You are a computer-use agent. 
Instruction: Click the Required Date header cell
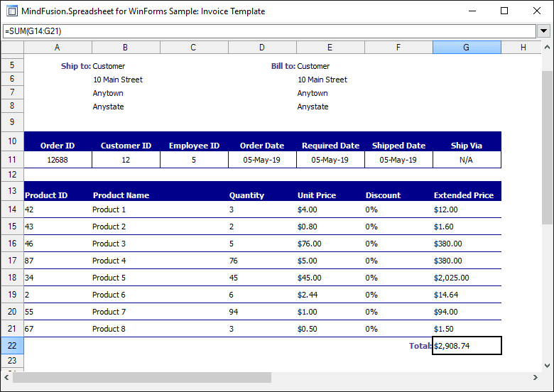coord(330,141)
